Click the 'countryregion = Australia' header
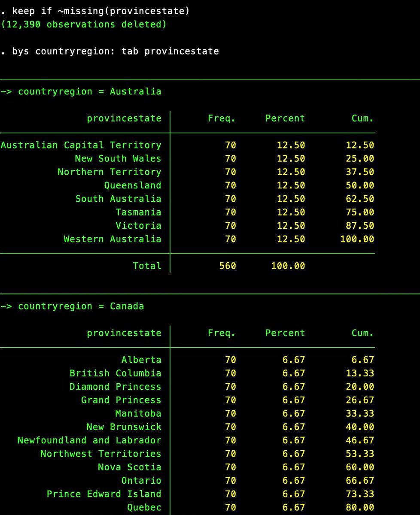The image size is (420, 515). (x=89, y=91)
